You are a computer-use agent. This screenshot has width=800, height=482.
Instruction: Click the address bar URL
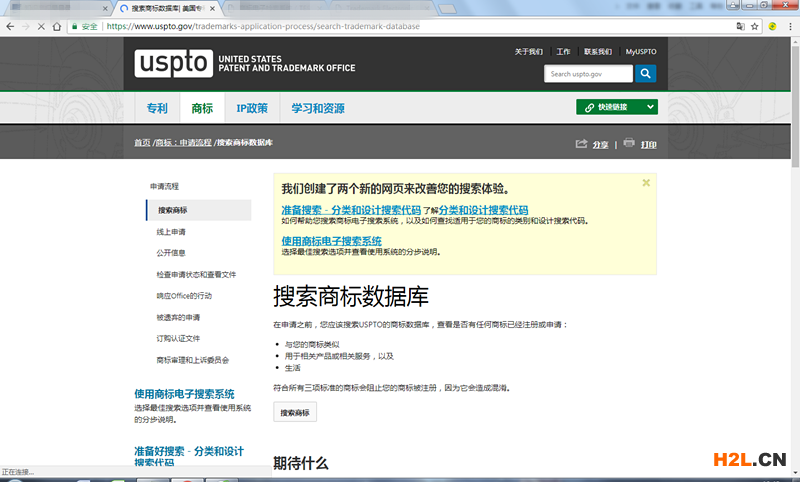pos(263,27)
